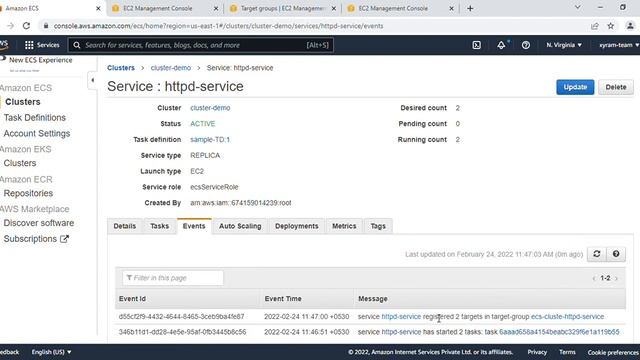This screenshot has width=640, height=360.
Task: Sort by Event Time column header
Action: click(x=283, y=299)
